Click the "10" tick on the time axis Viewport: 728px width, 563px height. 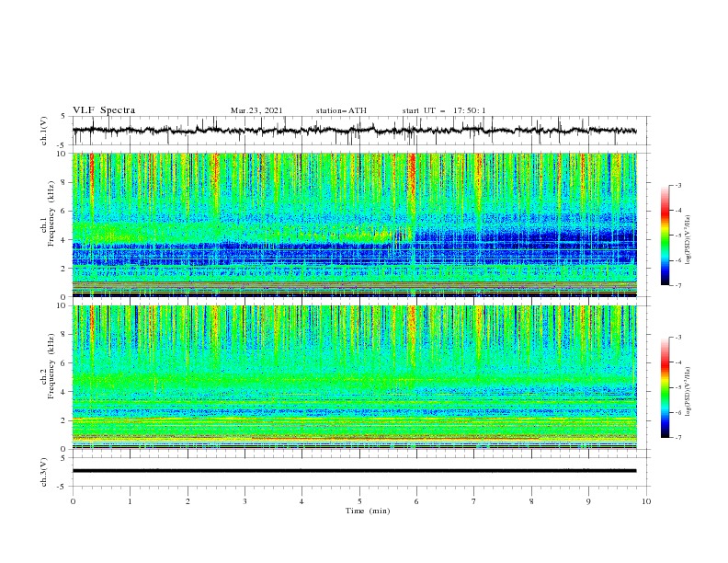pos(646,501)
